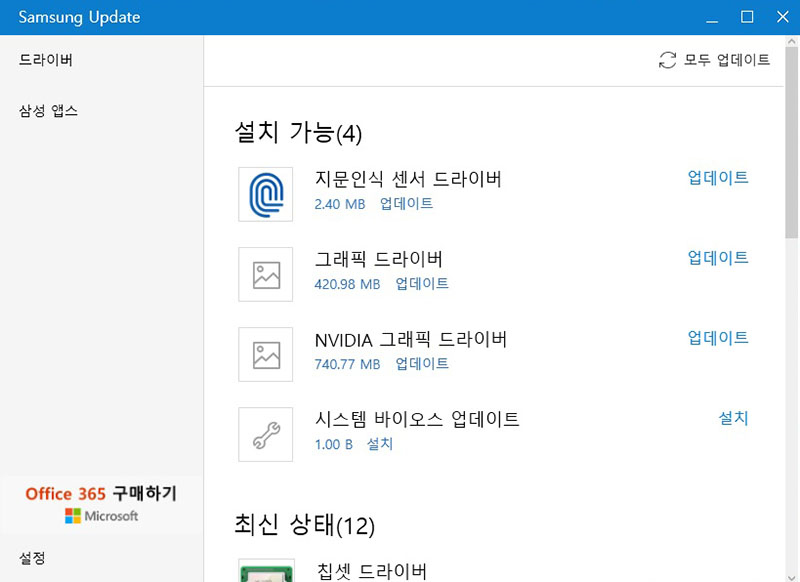Update the NVIDIA 그래픽 드라이버 via right link

coord(718,338)
